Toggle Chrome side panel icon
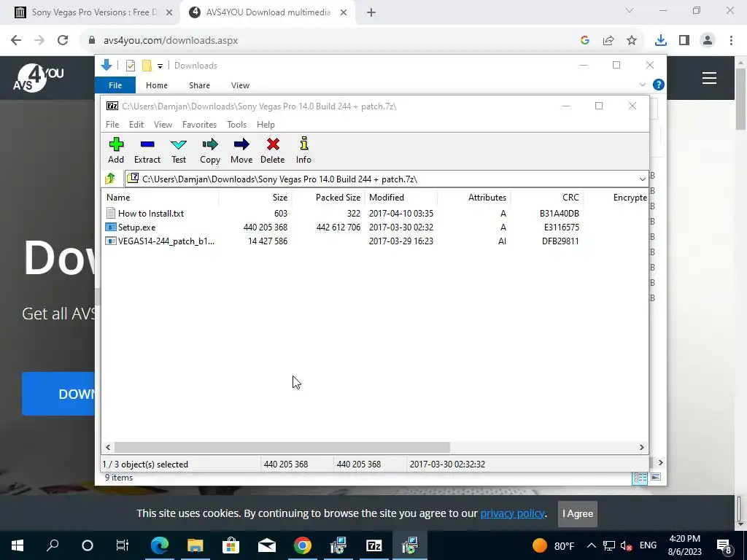 [684, 41]
